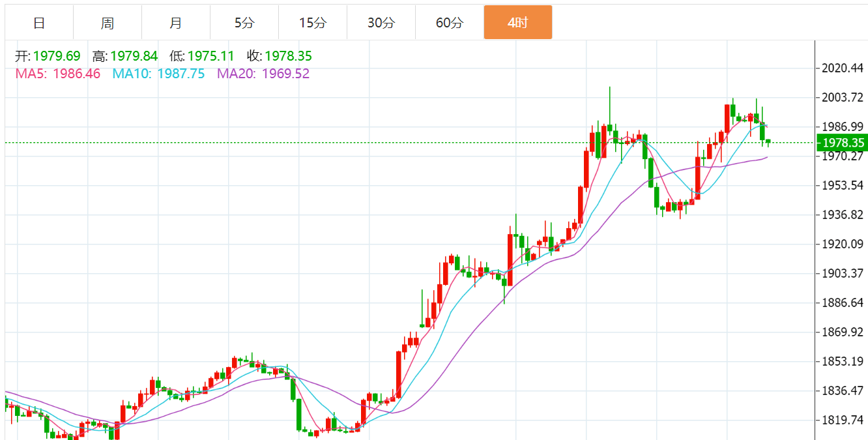Viewport: 868px width, 440px height.
Task: Switch to the 日 (daily) timeframe tab
Action: 39,23
